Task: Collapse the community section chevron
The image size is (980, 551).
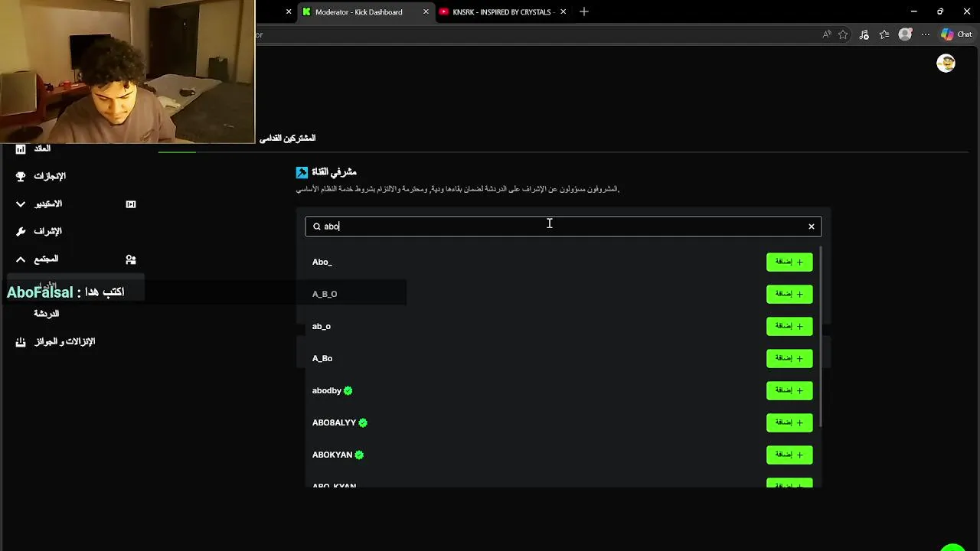Action: pos(21,259)
